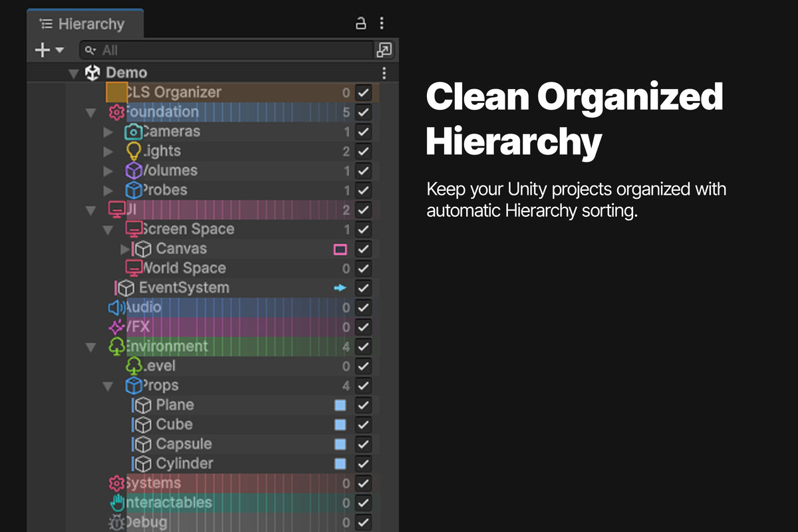This screenshot has height=532, width=798.
Task: Click the cube icon next to Capsule
Action: pos(143,444)
